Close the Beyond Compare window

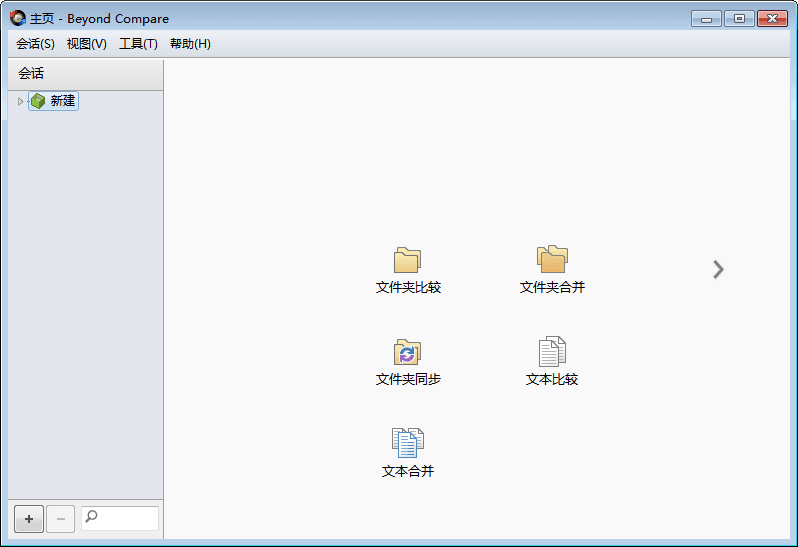pos(772,19)
